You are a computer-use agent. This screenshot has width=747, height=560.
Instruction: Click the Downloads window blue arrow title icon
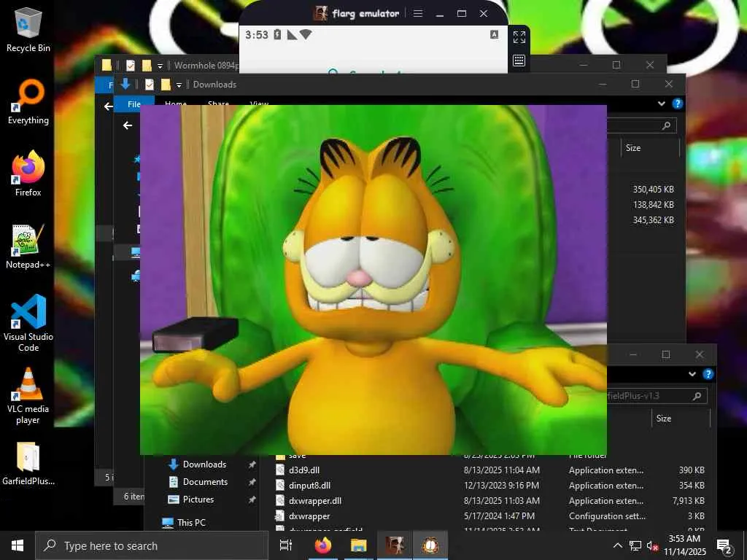(x=125, y=85)
